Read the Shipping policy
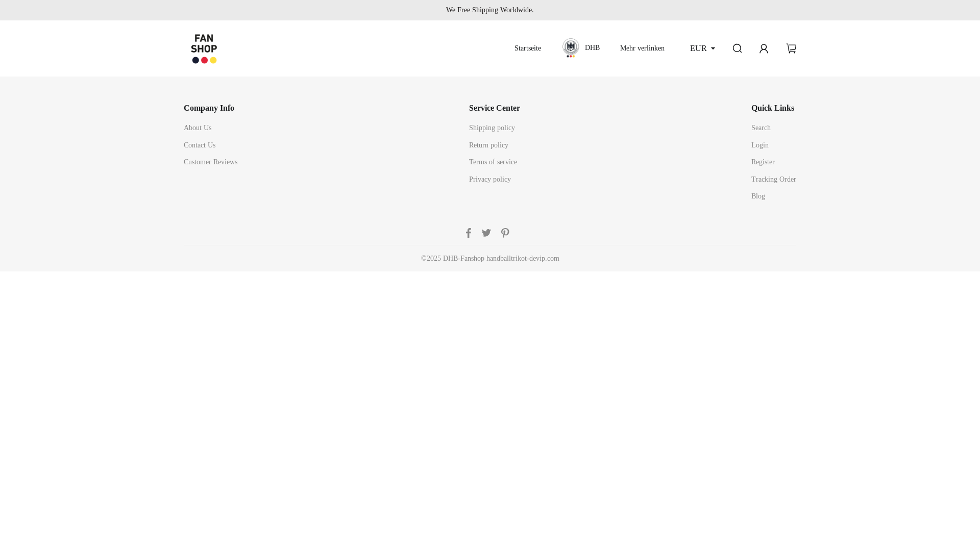This screenshot has width=980, height=551. point(492,128)
